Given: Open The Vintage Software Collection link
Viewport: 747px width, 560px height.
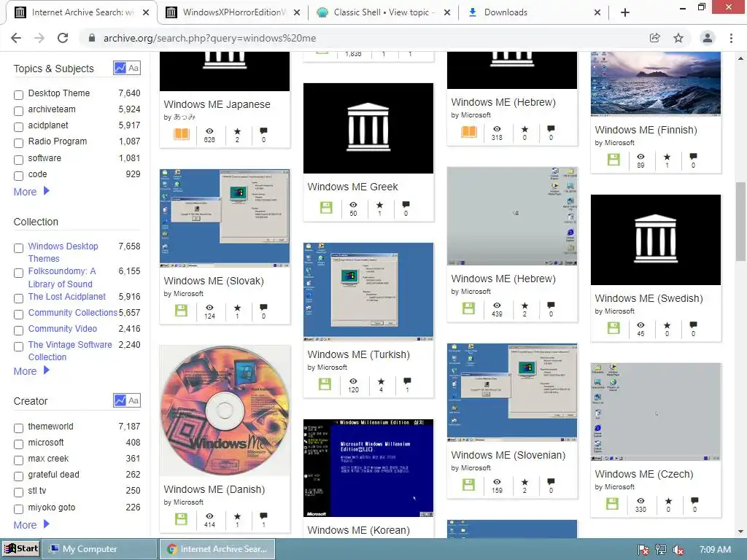Looking at the screenshot, I should click(70, 351).
